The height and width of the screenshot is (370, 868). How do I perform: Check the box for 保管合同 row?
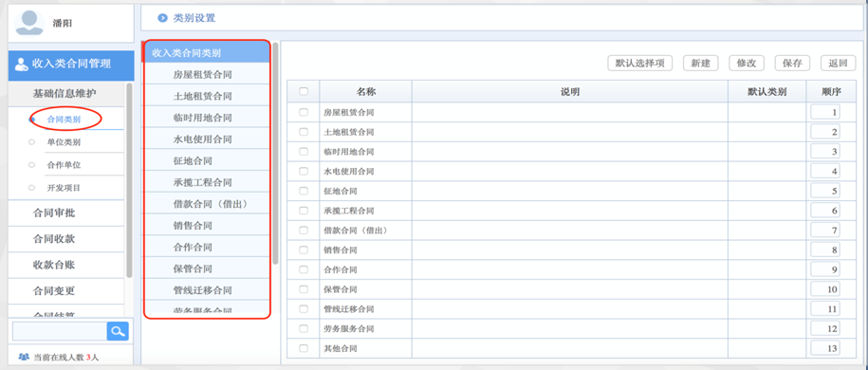tap(304, 289)
